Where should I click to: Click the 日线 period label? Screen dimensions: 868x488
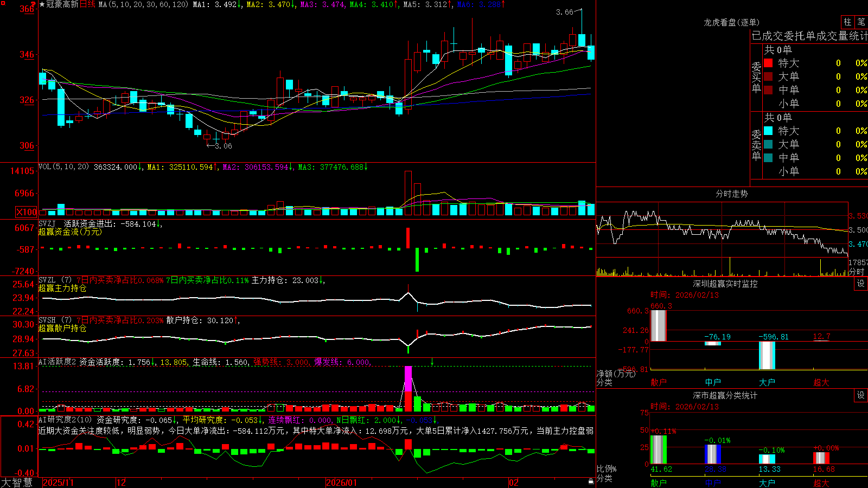(87, 4)
